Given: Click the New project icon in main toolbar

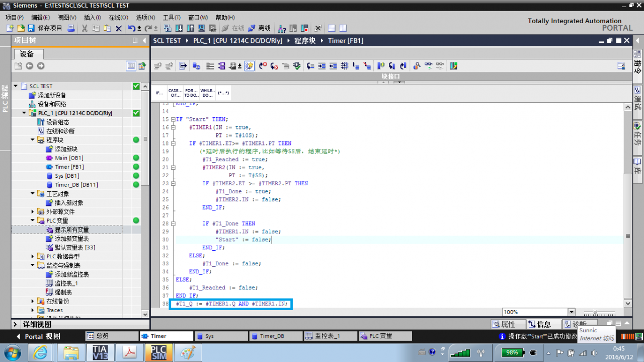Looking at the screenshot, I should (x=10, y=28).
